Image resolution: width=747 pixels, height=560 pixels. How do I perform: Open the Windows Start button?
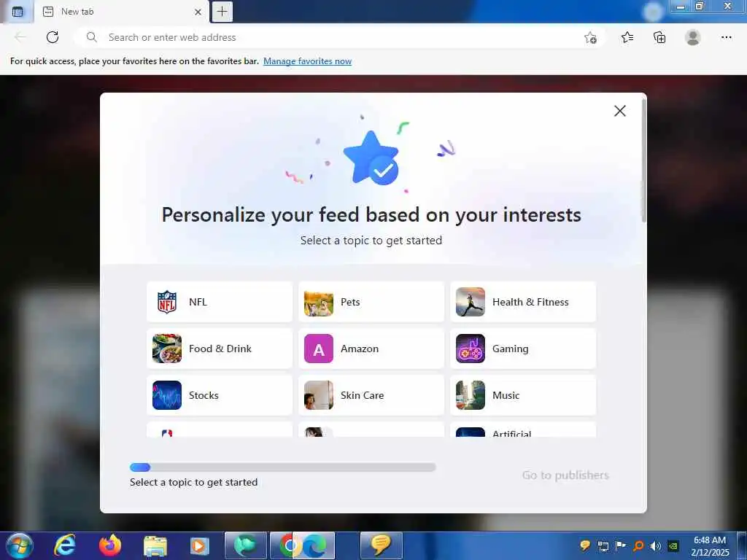pos(20,545)
